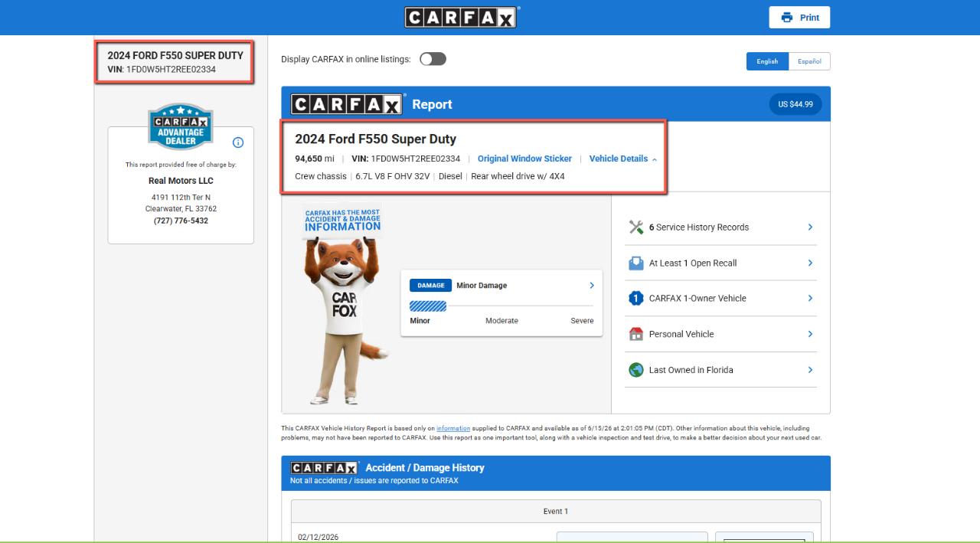Click 6 Service History Records text
This screenshot has height=543, width=980.
click(x=699, y=227)
